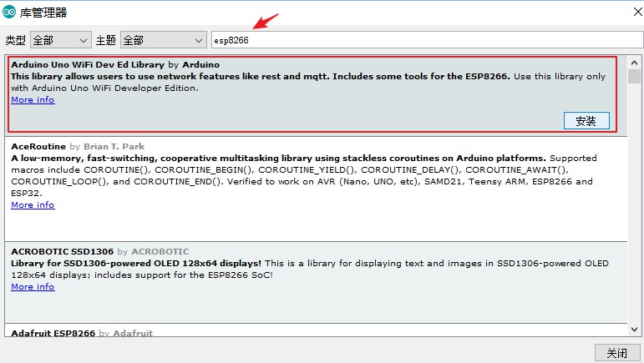Click the Arduino logo icon in title bar
Screen dimensions: 644x363
(9, 12)
